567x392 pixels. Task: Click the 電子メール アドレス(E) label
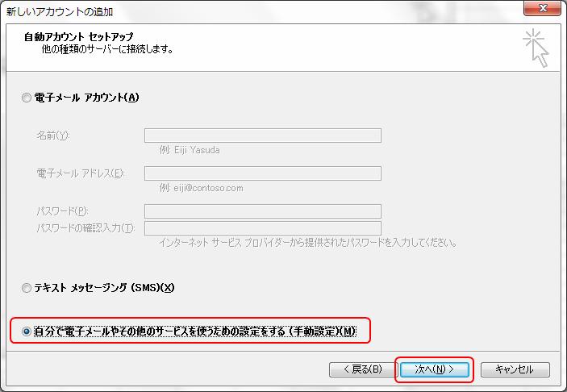(x=81, y=173)
